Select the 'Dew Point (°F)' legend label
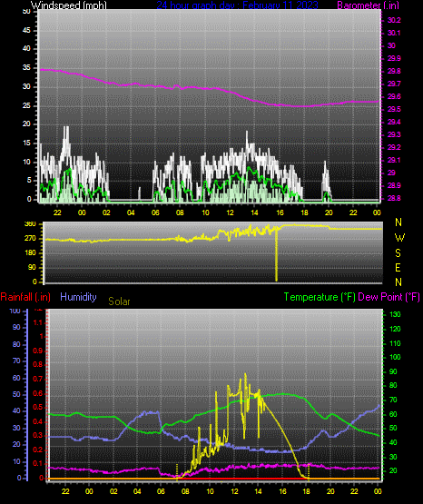The image size is (423, 504). pos(389,297)
